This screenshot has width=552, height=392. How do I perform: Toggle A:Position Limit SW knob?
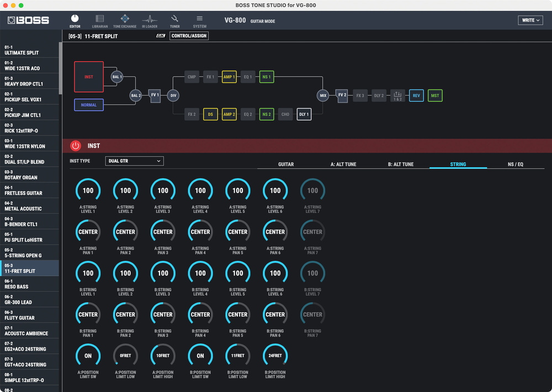[x=88, y=356]
